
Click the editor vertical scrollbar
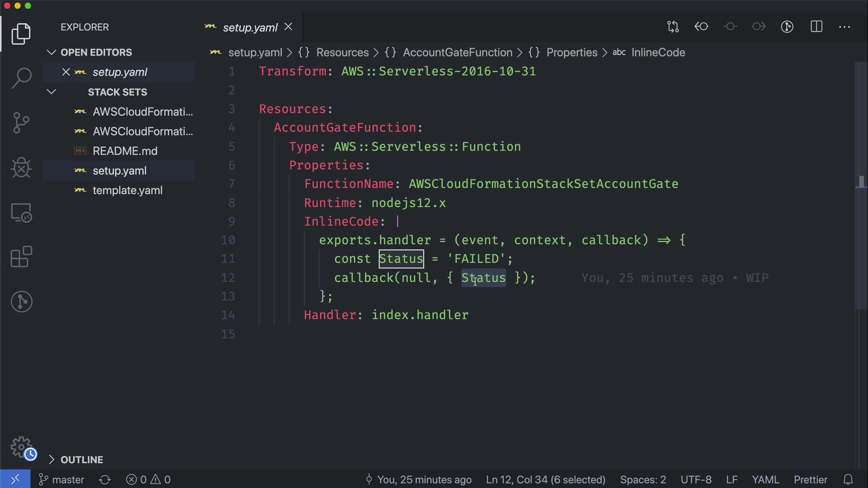[x=861, y=181]
